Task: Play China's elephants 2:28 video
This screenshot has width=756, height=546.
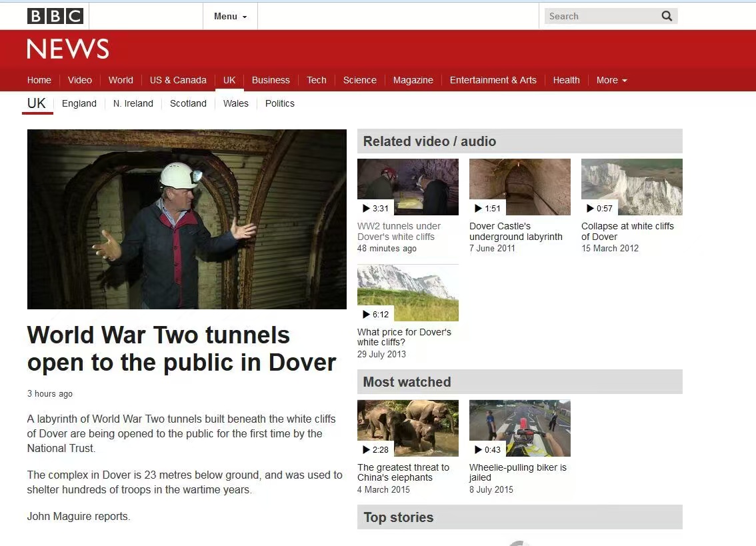Action: pyautogui.click(x=407, y=428)
